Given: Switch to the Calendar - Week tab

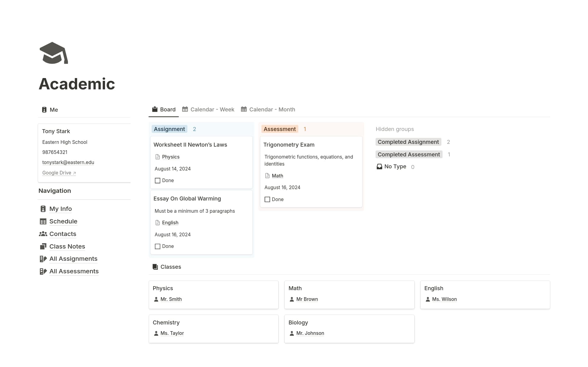Looking at the screenshot, I should click(x=208, y=110).
